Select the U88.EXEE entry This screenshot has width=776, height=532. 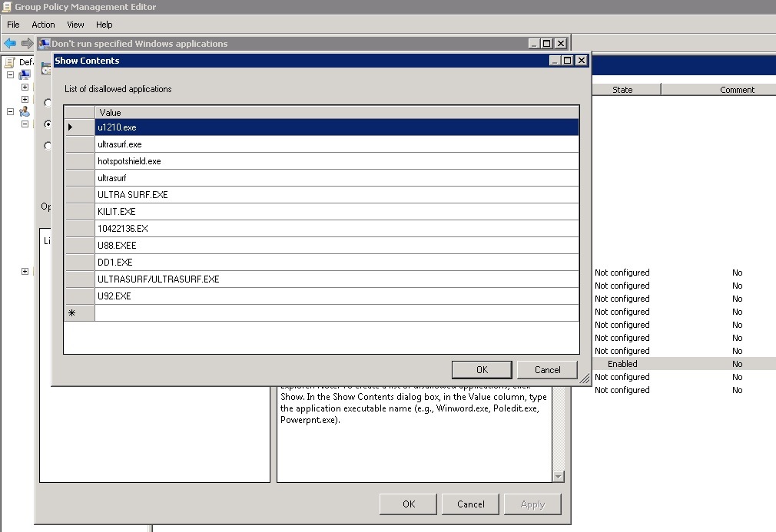[337, 245]
